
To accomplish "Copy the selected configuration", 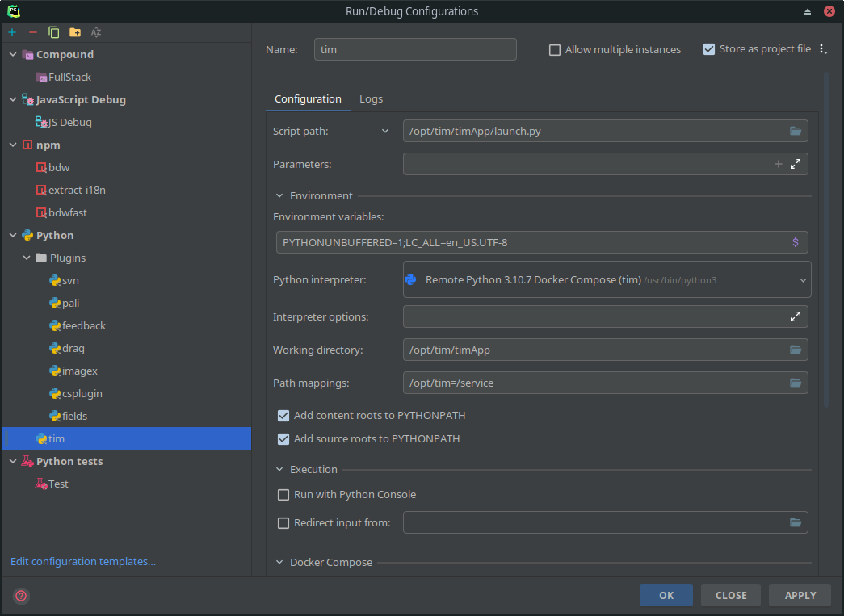I will coord(54,33).
